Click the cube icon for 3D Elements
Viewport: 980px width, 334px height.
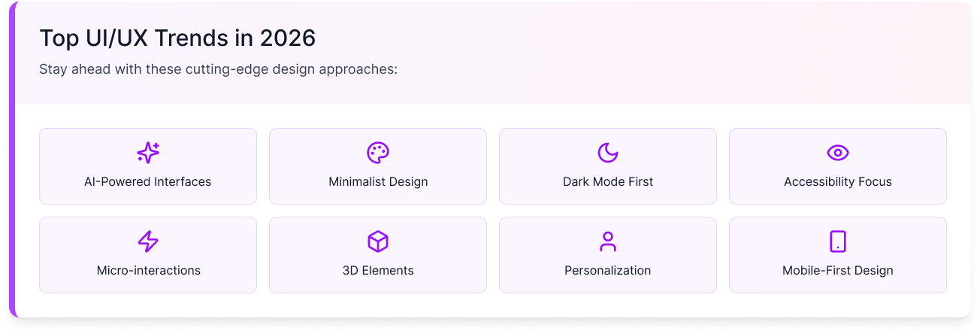click(x=378, y=241)
